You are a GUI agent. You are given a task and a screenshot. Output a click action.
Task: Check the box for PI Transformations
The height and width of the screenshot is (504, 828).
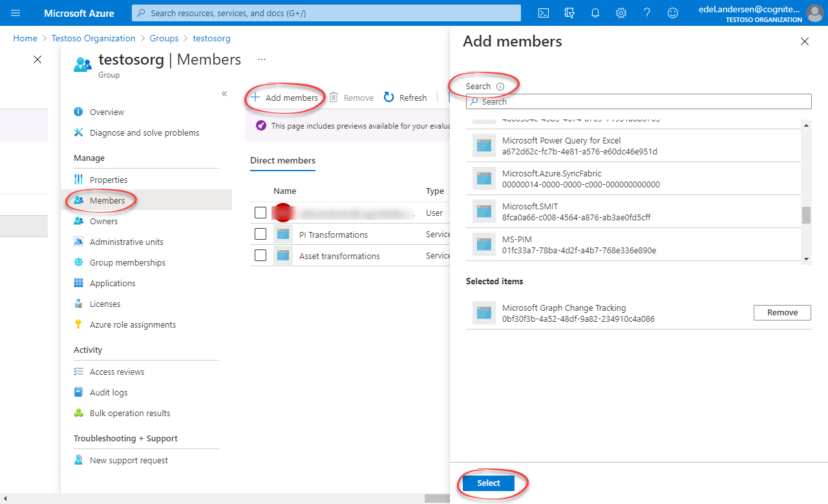coord(260,234)
